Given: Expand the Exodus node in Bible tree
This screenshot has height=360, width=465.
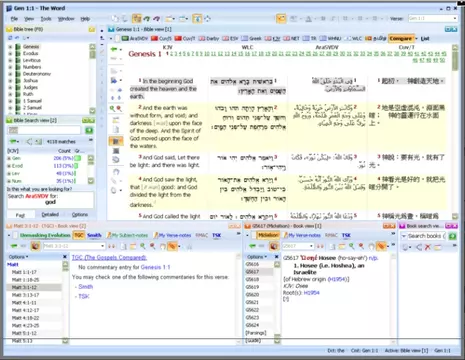Looking at the screenshot, I should pyautogui.click(x=10, y=53).
